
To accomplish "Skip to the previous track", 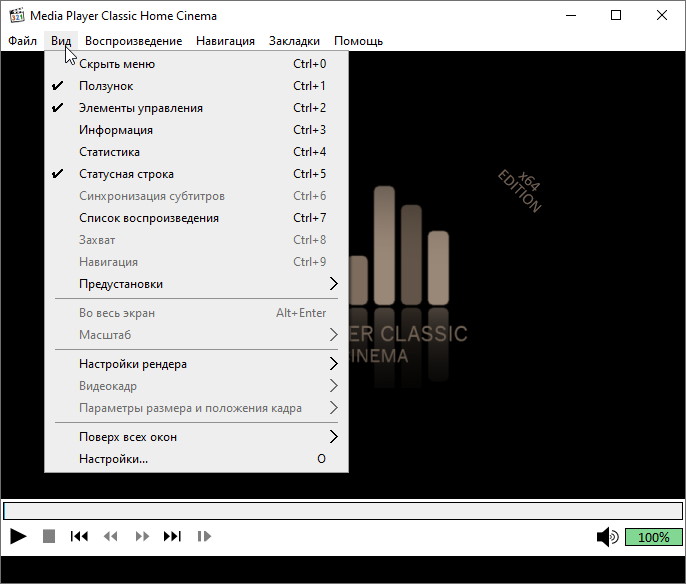I will [79, 536].
